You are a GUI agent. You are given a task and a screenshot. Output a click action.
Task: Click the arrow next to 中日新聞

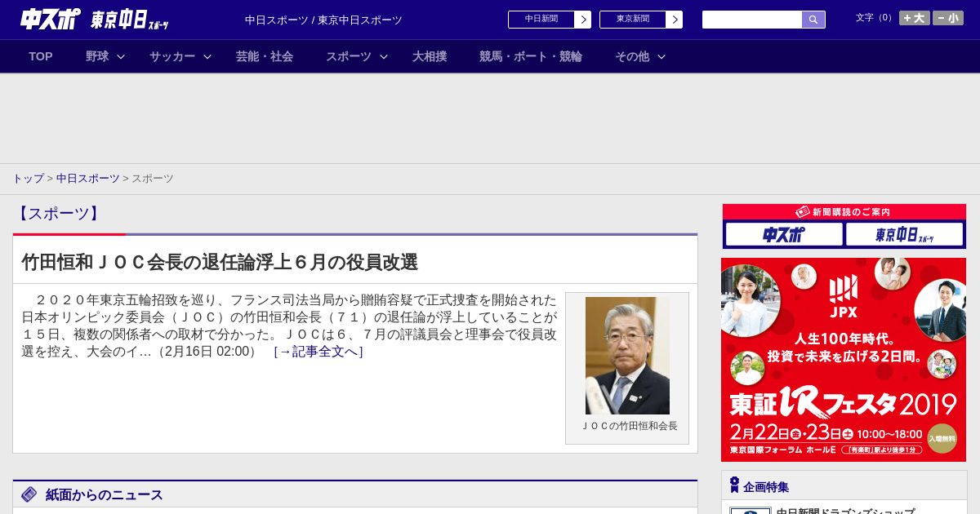(x=583, y=20)
